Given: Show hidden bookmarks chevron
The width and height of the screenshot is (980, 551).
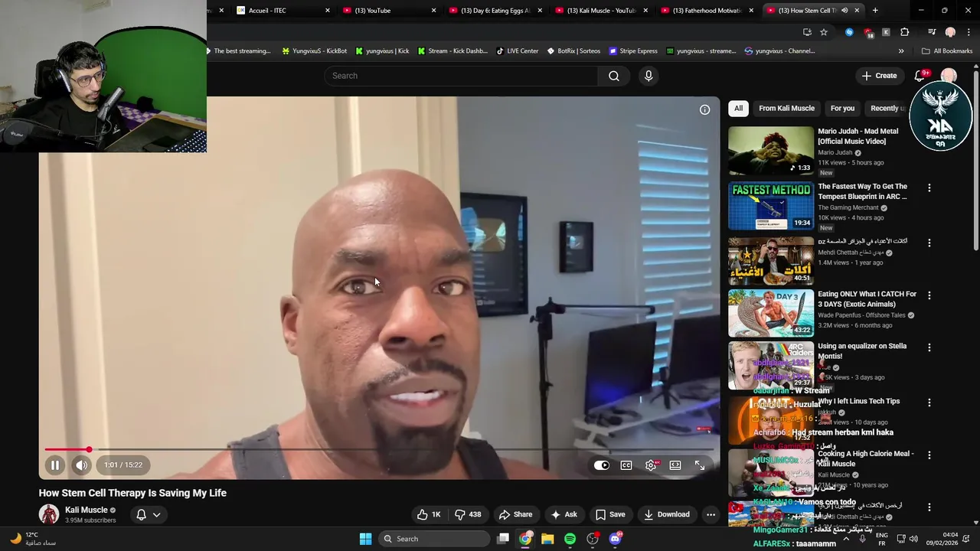Looking at the screenshot, I should pyautogui.click(x=901, y=51).
